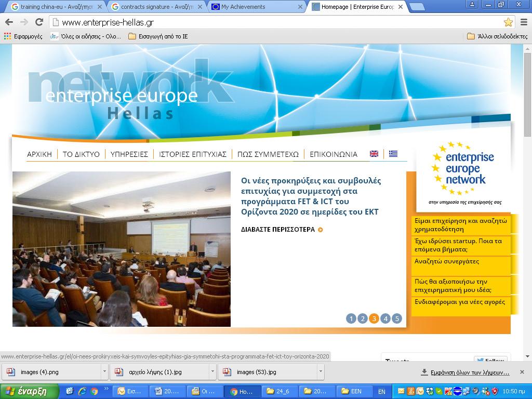Launch Chrome from the quick launch bar

[94, 392]
